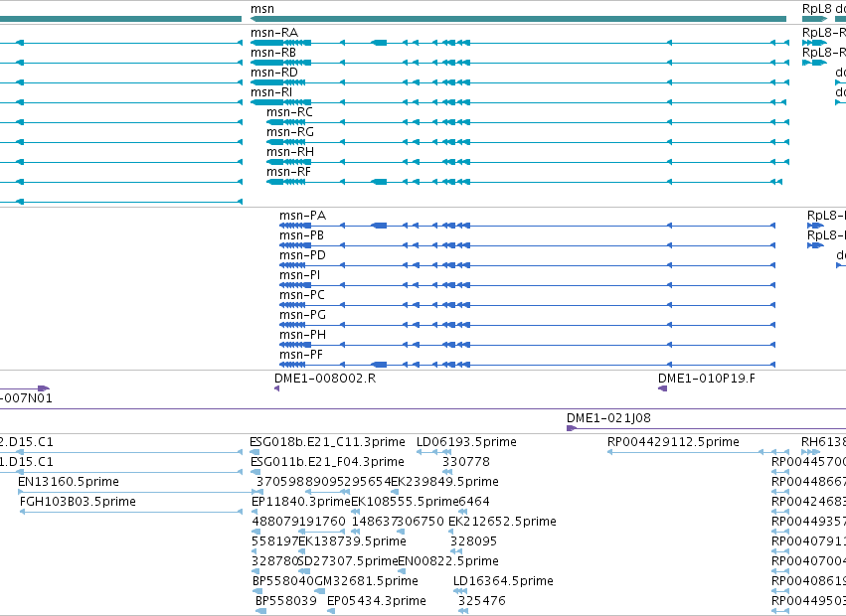Click the msn-RB transcript label
The width and height of the screenshot is (846, 616).
pyautogui.click(x=273, y=53)
